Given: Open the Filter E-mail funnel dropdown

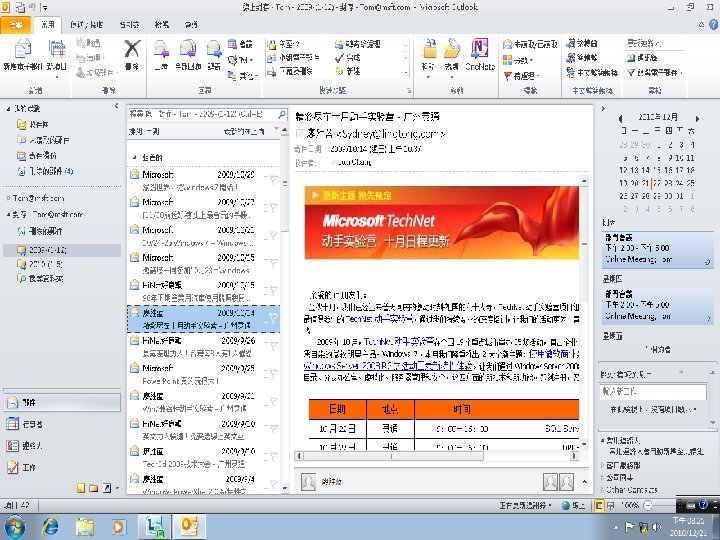Looking at the screenshot, I should tap(655, 72).
